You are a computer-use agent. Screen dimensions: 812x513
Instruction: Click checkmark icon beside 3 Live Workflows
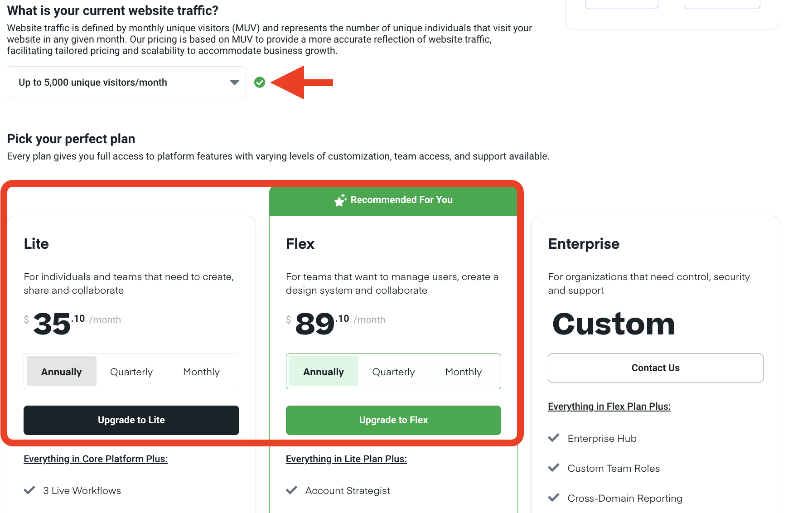pyautogui.click(x=29, y=490)
